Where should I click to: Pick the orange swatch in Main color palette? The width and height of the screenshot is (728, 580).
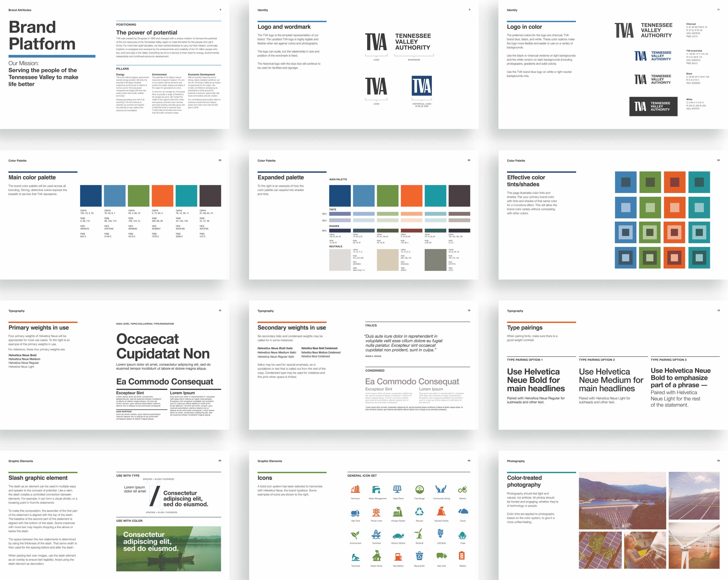point(162,196)
